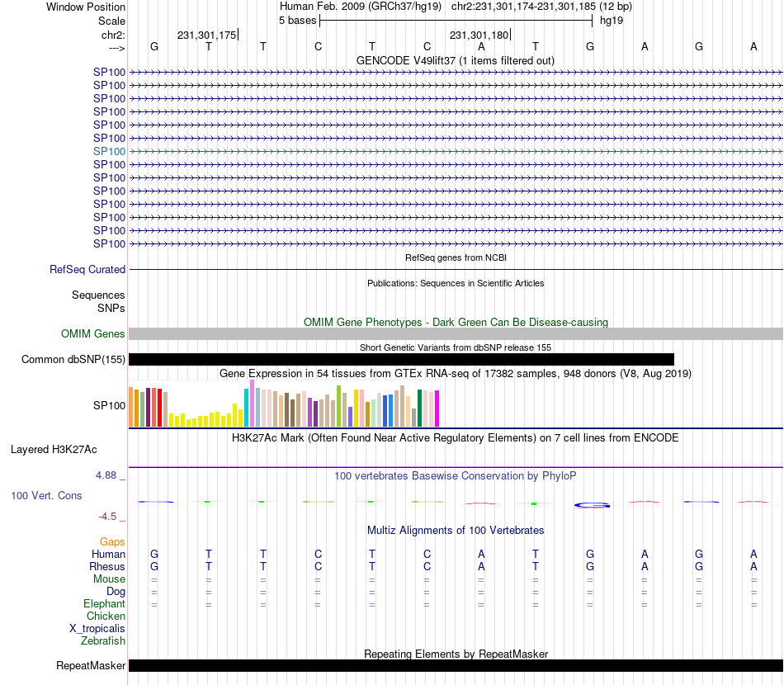
Task: Click the Elephant species label
Action: pyautogui.click(x=104, y=603)
